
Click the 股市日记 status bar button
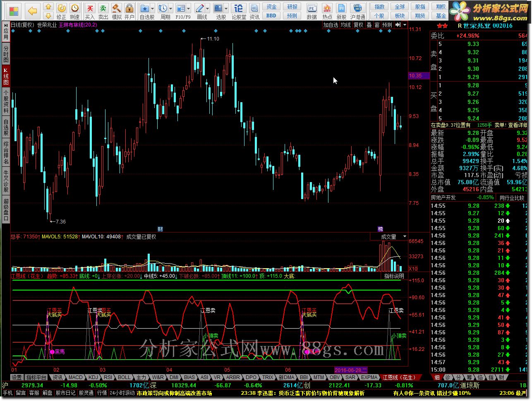pos(66,393)
